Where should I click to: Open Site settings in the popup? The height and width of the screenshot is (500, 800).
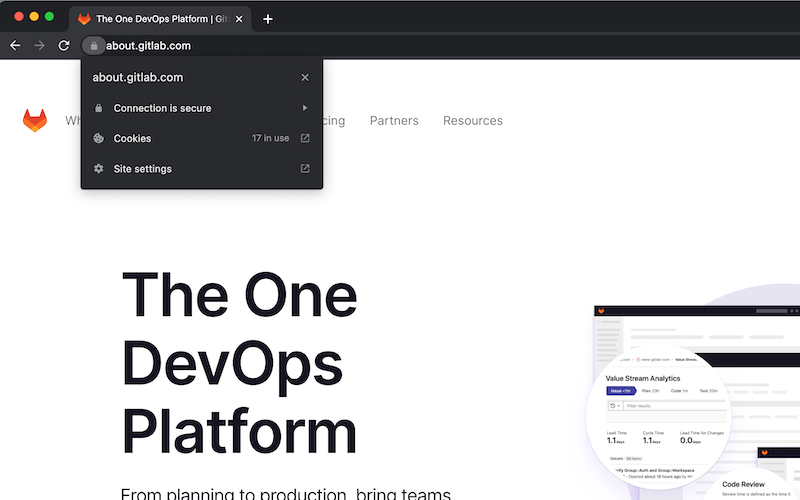(202, 168)
